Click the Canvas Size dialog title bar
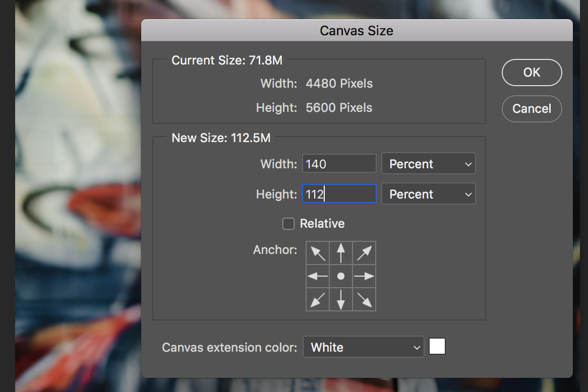This screenshot has width=588, height=392. pos(357,30)
